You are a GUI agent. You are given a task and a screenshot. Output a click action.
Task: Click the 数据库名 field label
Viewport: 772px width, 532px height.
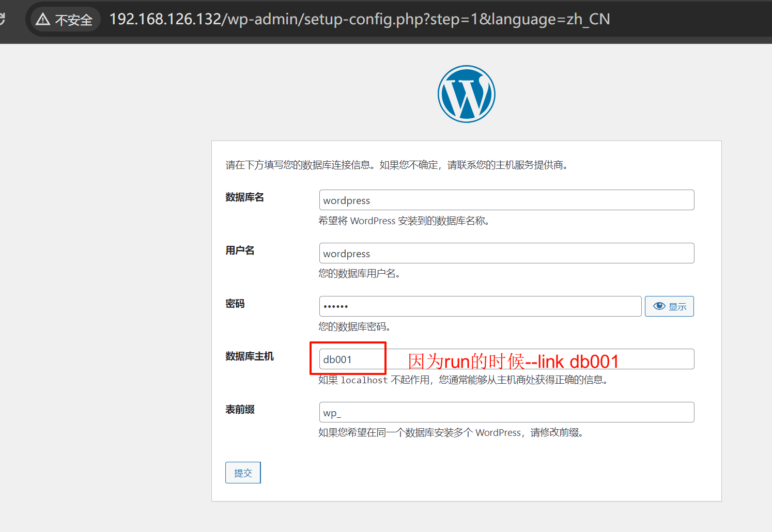[x=244, y=197]
